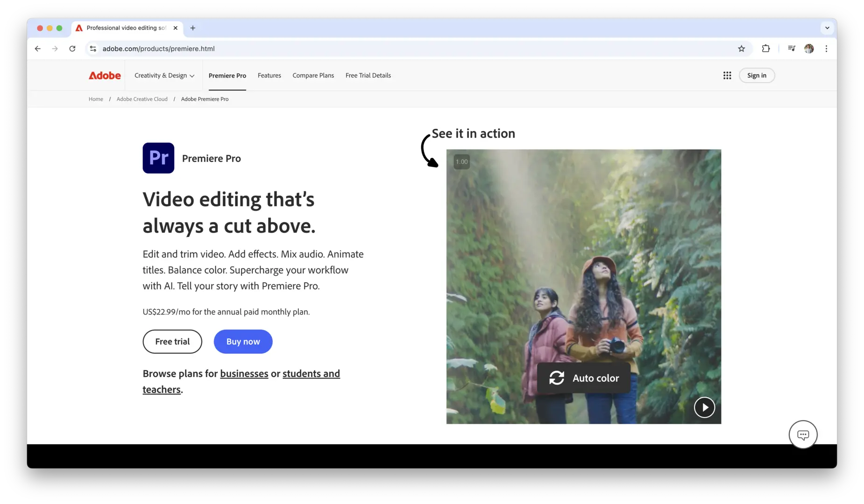Open a new browser tab
Screen dimensions: 864x504
[x=193, y=28]
